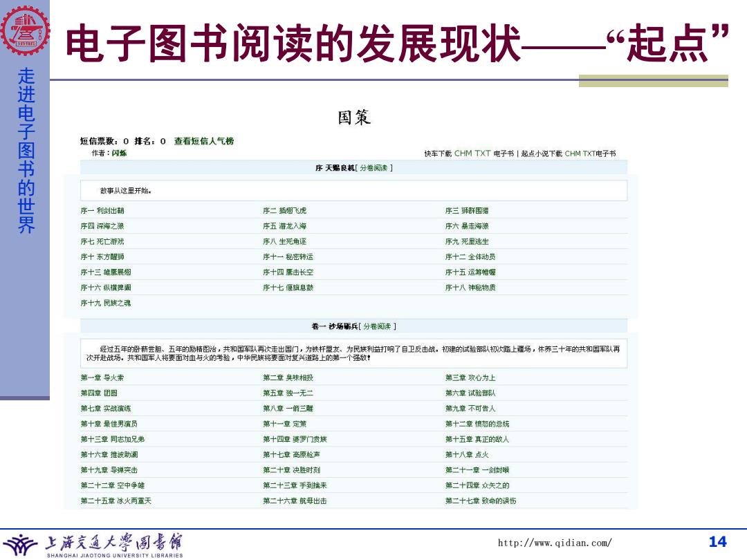Open chapter 序一 利剑出鞘

pyautogui.click(x=102, y=210)
